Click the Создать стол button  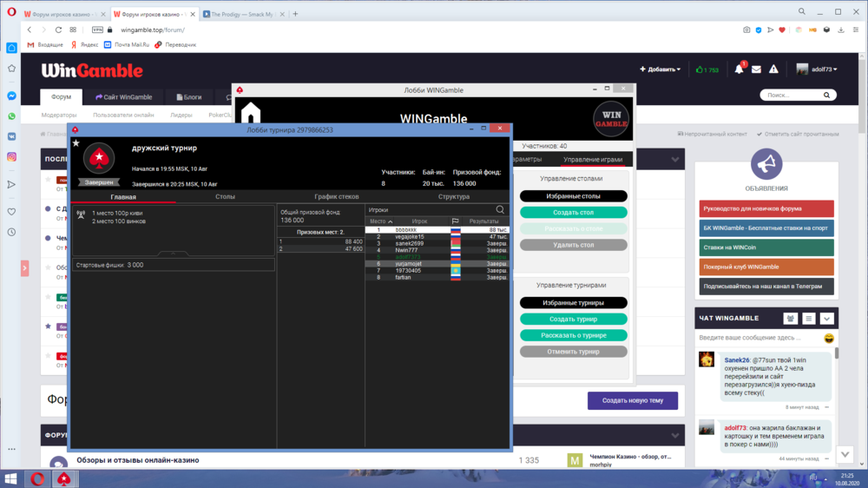point(573,213)
